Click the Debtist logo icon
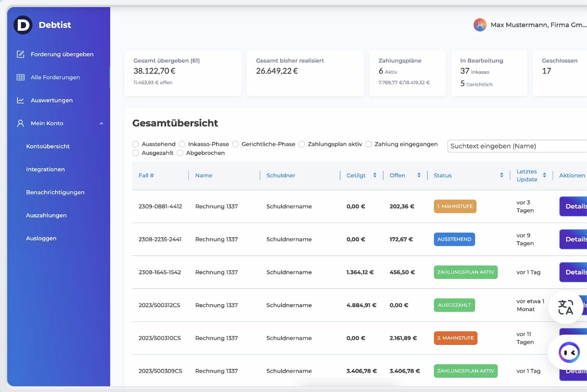Viewport: 587px width, 392px height. pyautogui.click(x=23, y=25)
